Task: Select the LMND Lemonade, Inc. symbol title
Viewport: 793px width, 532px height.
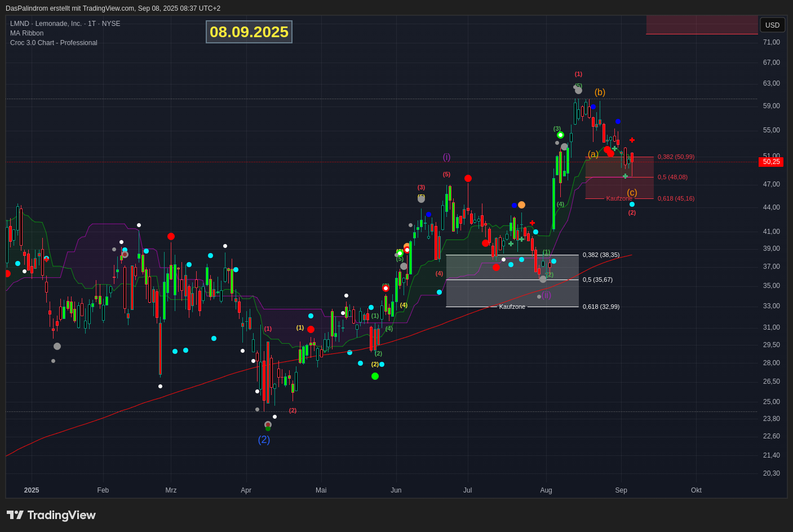Action: point(65,24)
